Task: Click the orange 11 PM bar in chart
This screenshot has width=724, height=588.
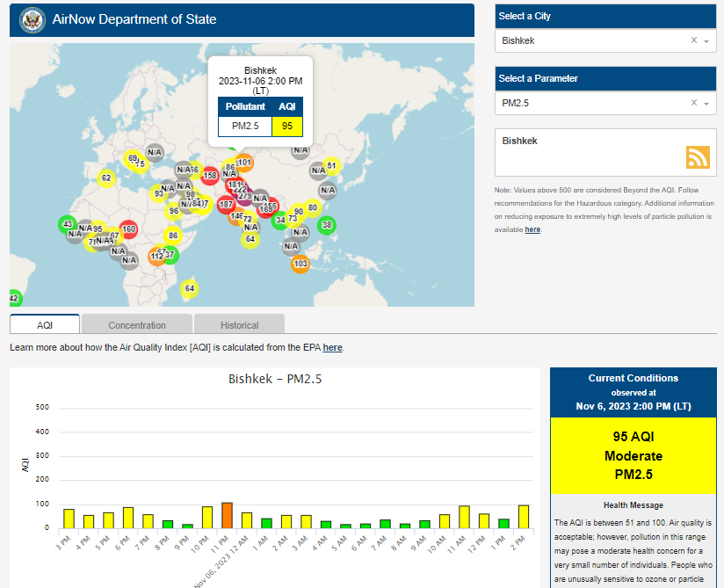Action: [227, 515]
